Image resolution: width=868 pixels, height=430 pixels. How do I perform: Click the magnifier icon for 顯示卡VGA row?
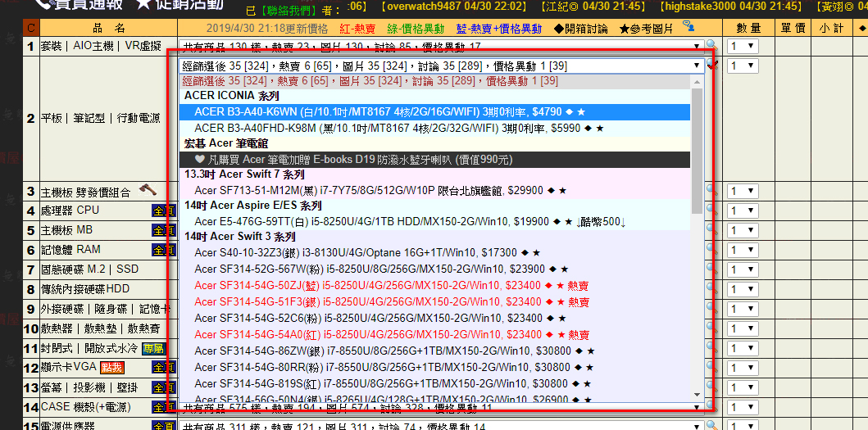[x=712, y=368]
